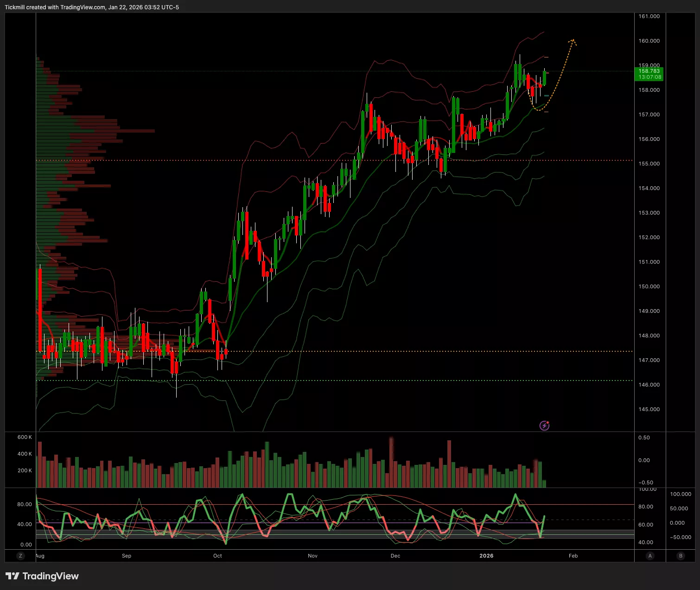Click the Nov label on time axis

click(x=312, y=556)
